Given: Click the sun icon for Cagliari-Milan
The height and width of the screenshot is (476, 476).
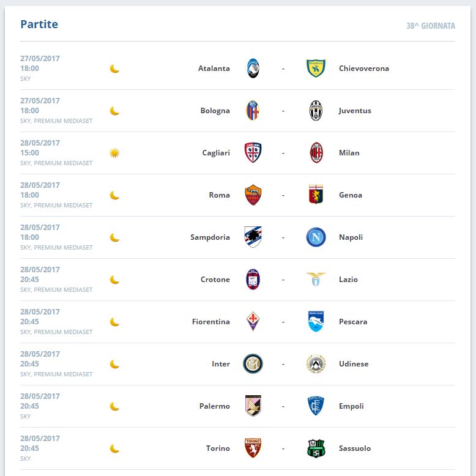Looking at the screenshot, I should point(114,153).
